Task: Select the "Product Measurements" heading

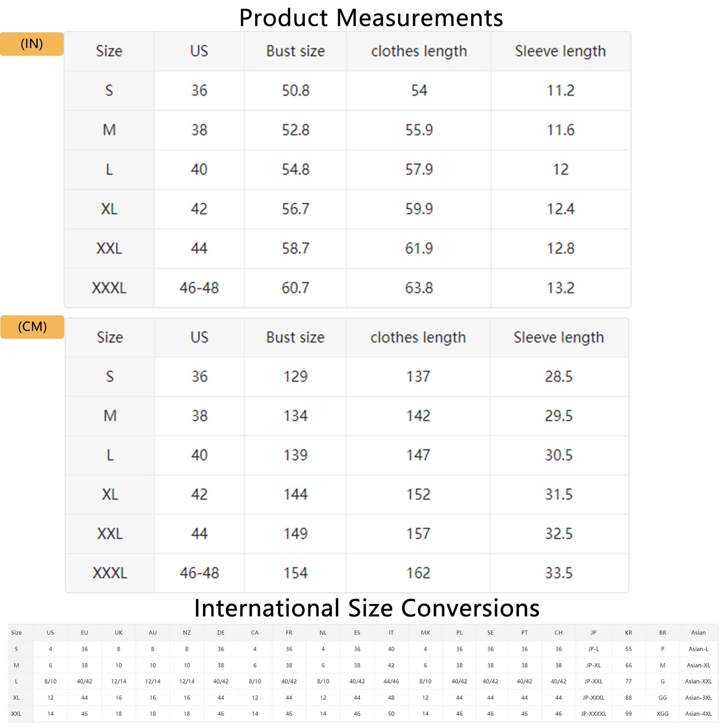Action: (x=371, y=18)
